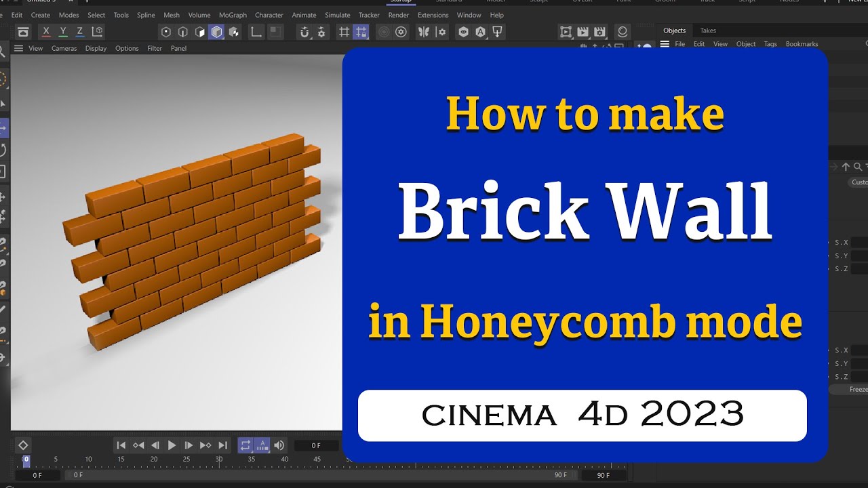Image resolution: width=868 pixels, height=488 pixels.
Task: Switch to the Takes tab
Action: [708, 30]
